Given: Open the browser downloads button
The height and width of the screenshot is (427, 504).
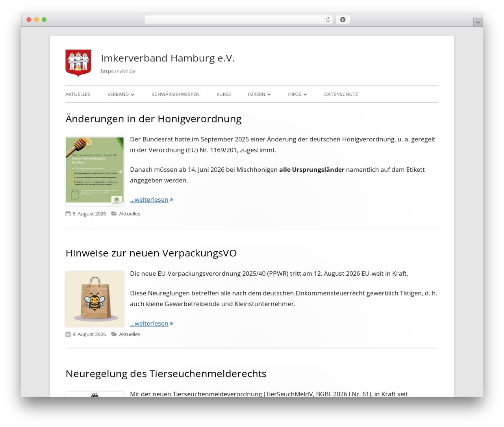Looking at the screenshot, I should (343, 20).
